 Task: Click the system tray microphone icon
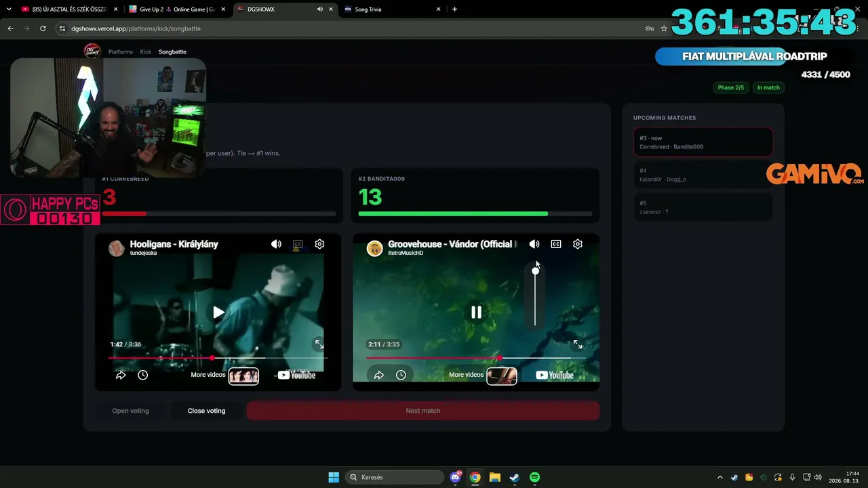coord(792,477)
